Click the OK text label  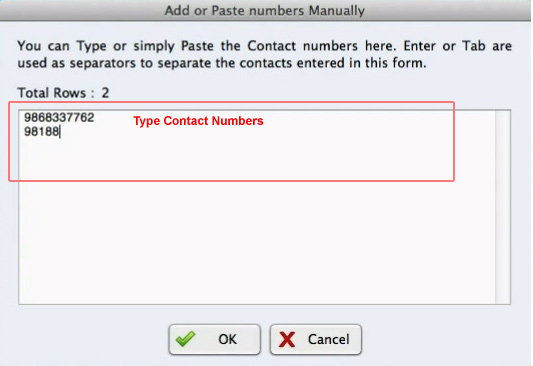click(x=227, y=339)
